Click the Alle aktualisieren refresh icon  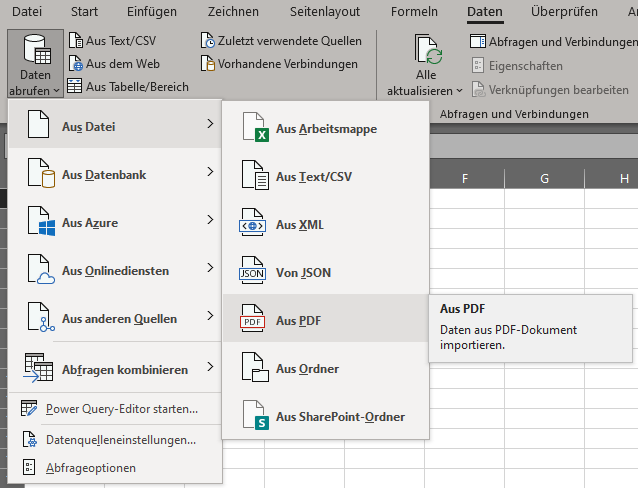coord(427,50)
